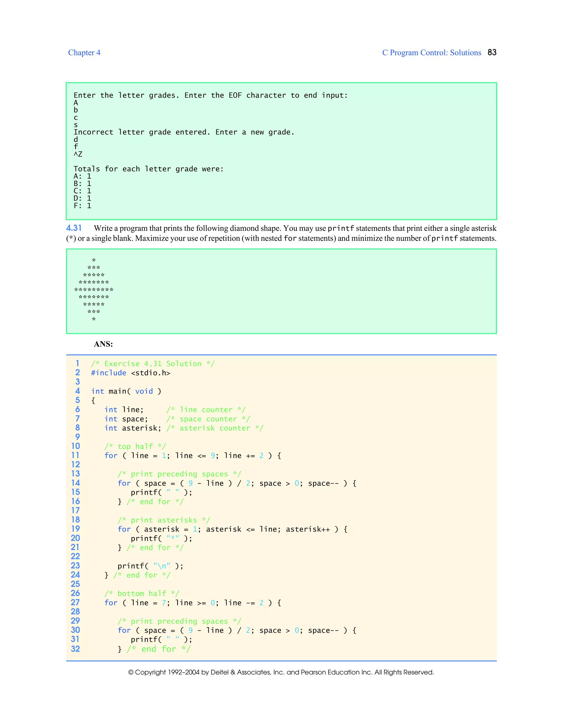
Task: Click the line number 25 in the gutter
Action: (75, 584)
